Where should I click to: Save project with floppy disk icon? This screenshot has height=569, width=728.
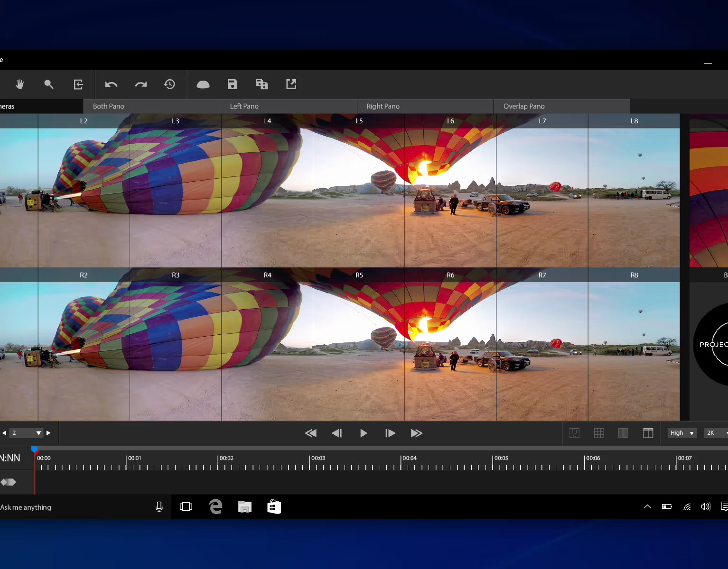(233, 84)
